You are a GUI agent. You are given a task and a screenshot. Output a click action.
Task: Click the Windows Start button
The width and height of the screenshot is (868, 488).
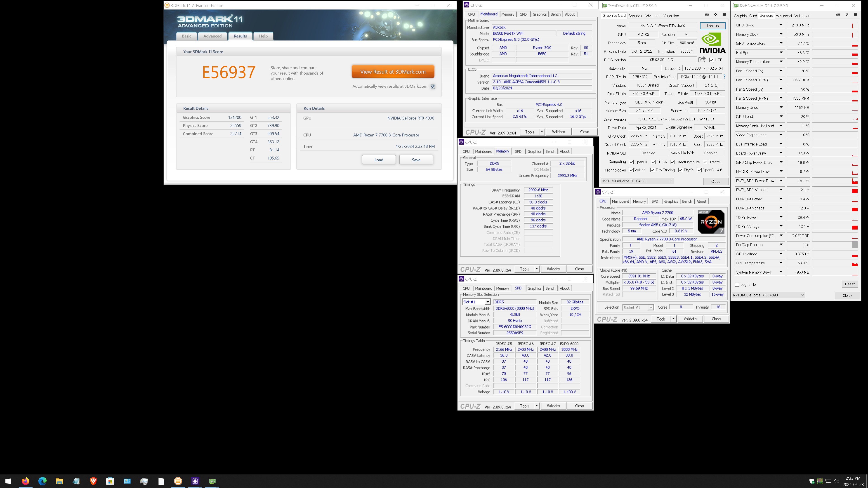click(8, 481)
